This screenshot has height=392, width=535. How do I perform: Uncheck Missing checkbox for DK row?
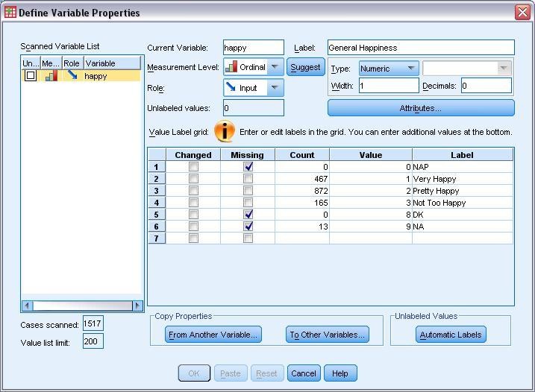(x=248, y=215)
